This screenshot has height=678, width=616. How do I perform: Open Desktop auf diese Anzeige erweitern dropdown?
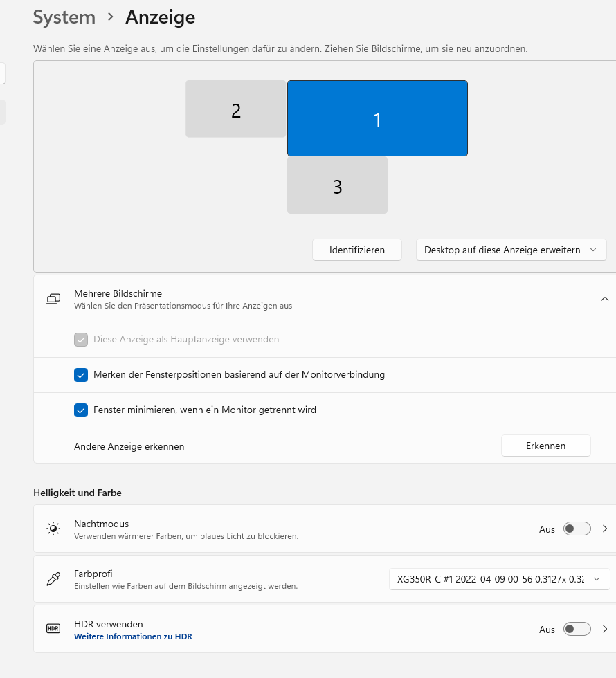(x=511, y=250)
